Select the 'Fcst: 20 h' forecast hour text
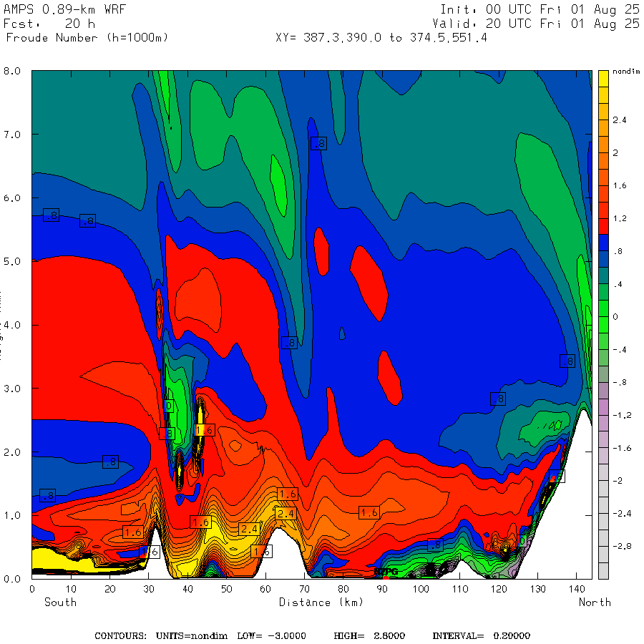This screenshot has width=644, height=644. click(x=49, y=24)
